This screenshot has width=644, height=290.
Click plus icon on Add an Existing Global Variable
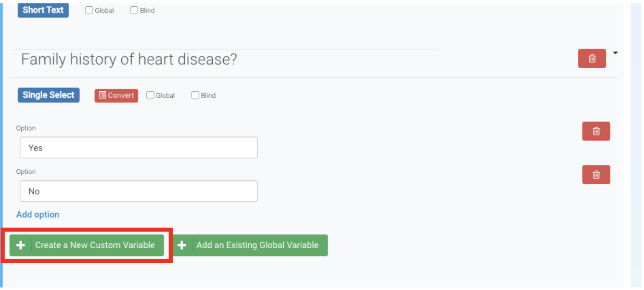click(x=182, y=245)
